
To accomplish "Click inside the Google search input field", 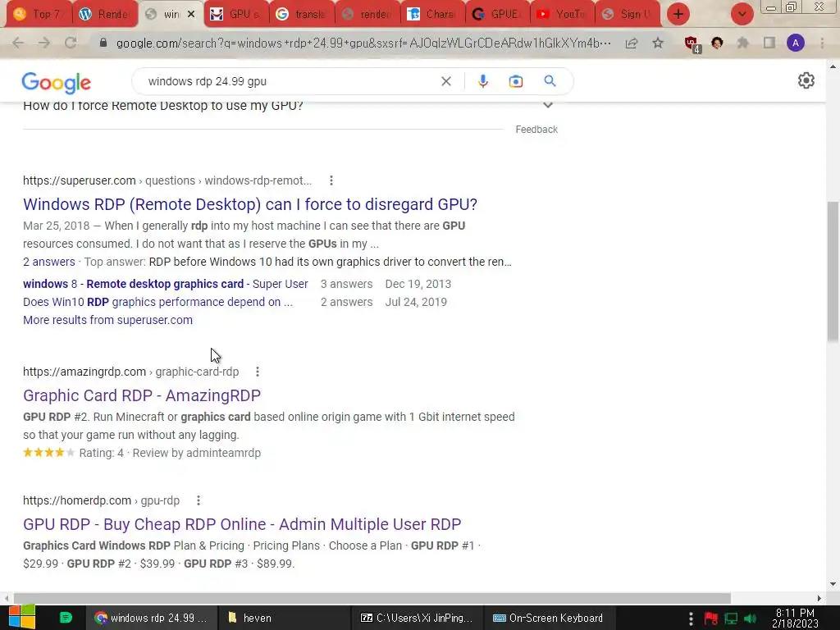I will pyautogui.click(x=290, y=81).
